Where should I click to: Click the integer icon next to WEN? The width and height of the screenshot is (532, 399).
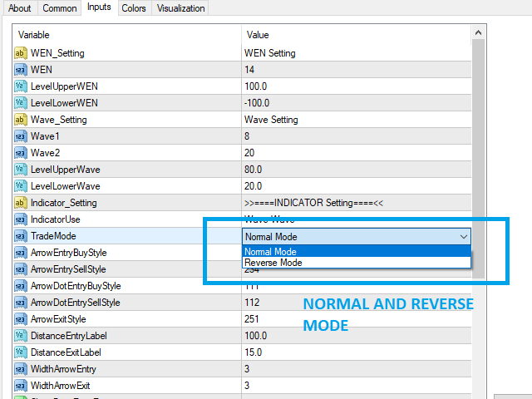pyautogui.click(x=21, y=70)
